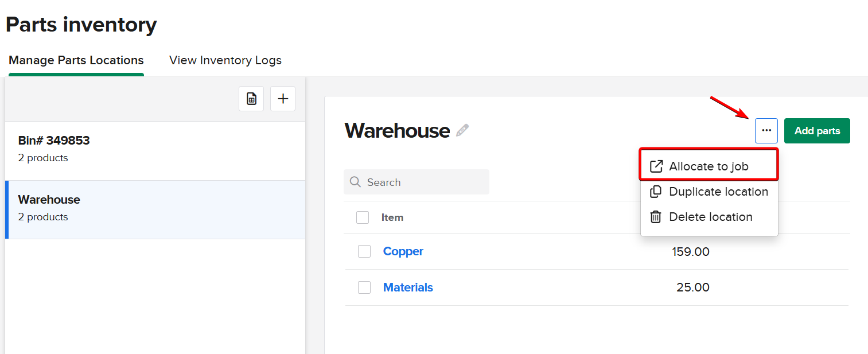Viewport: 868px width, 354px height.
Task: Select Duplicate location menu option
Action: click(x=718, y=192)
